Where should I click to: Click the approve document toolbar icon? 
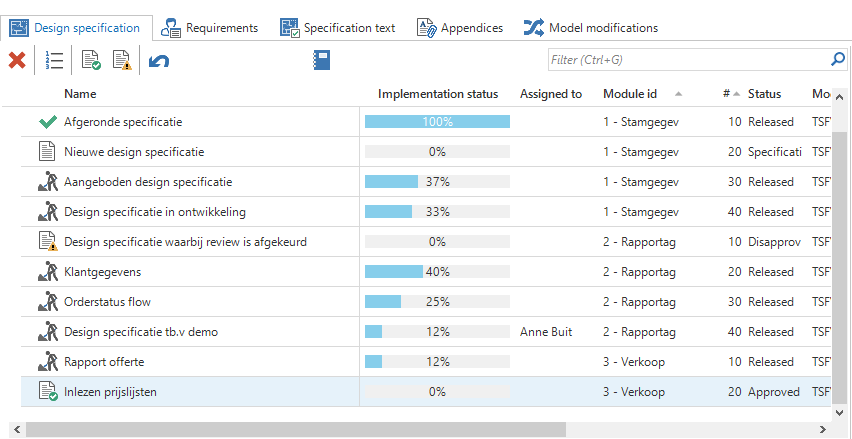click(x=91, y=61)
